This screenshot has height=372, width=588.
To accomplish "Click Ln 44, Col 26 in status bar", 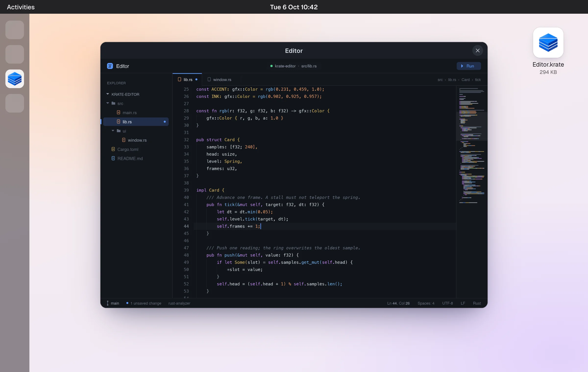I will point(398,303).
